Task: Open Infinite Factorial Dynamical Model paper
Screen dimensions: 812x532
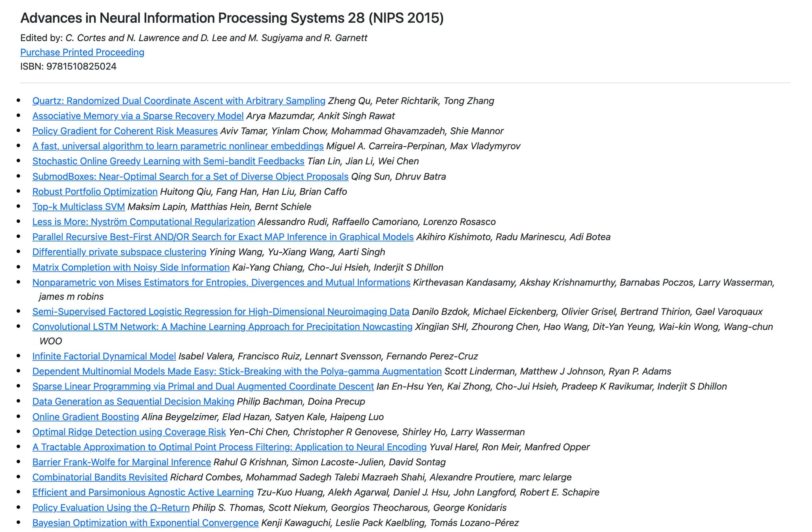Action: pos(104,356)
